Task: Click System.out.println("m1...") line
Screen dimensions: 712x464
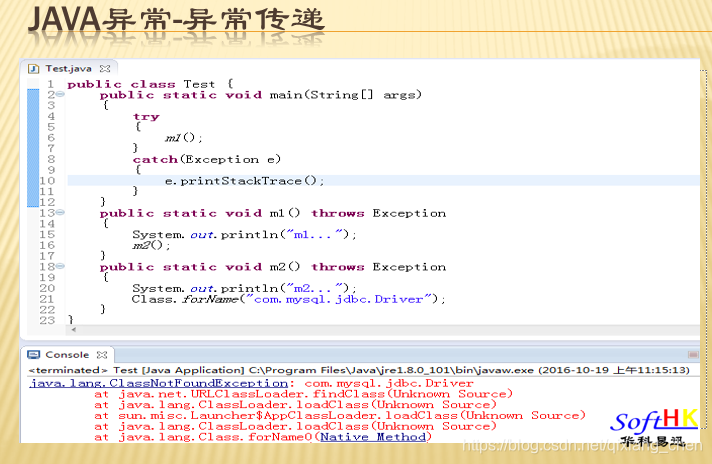Action: click(244, 234)
